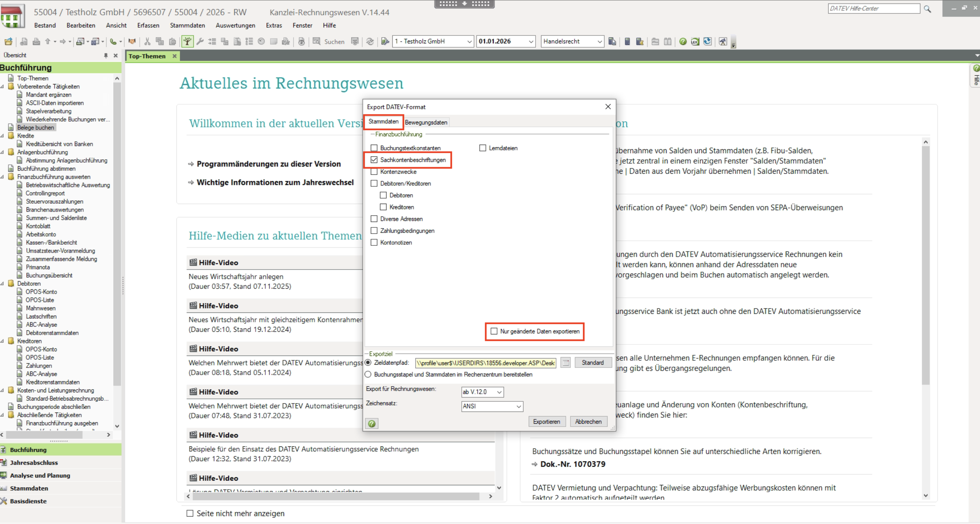Enable the Buchungstextkonstanten checkbox
The width and height of the screenshot is (980, 524).
374,148
